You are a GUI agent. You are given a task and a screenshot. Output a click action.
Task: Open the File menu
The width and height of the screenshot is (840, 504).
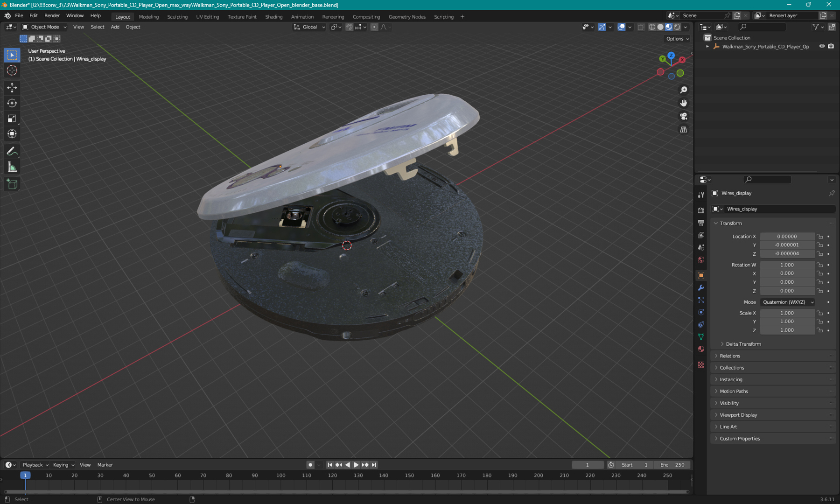(x=19, y=15)
